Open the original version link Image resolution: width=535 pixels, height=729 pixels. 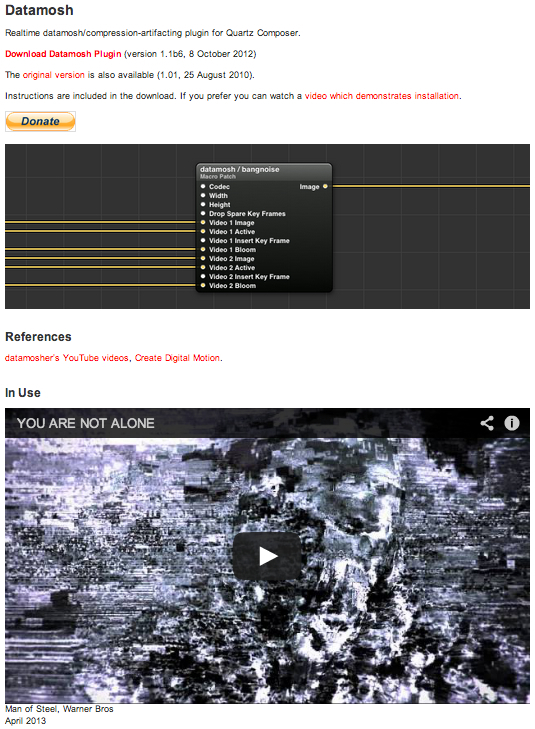[53, 75]
